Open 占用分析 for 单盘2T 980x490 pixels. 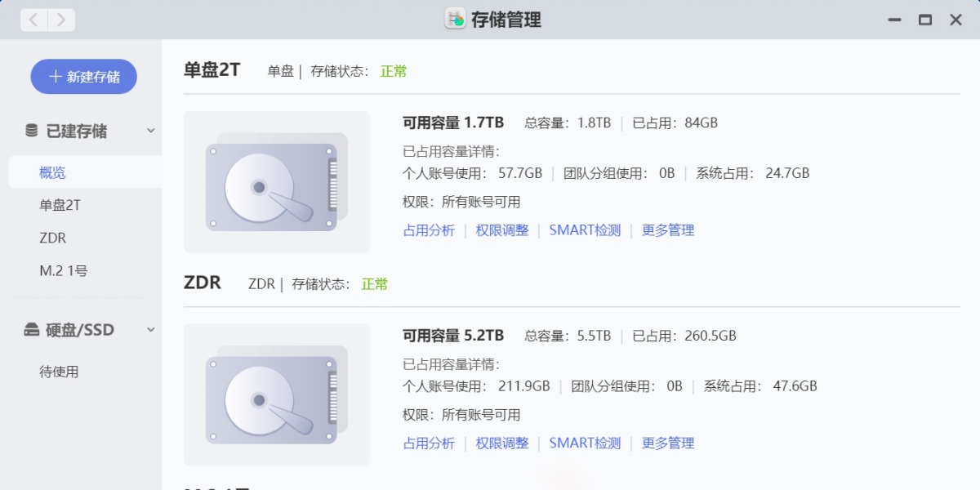429,230
